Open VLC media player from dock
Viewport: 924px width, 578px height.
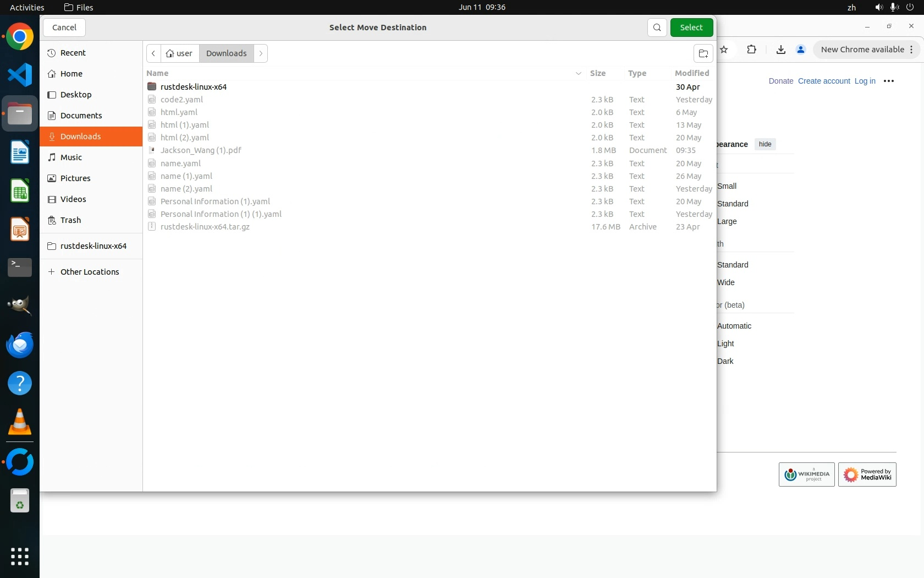[20, 422]
